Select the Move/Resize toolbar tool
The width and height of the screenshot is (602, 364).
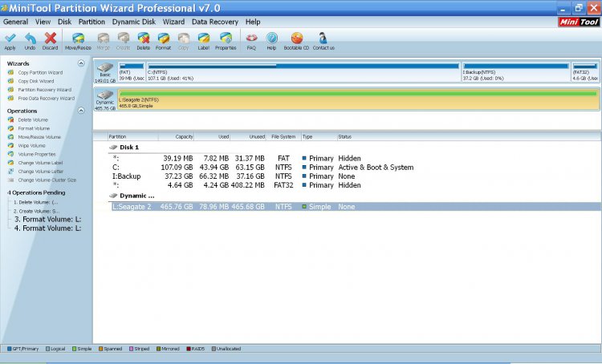77,40
